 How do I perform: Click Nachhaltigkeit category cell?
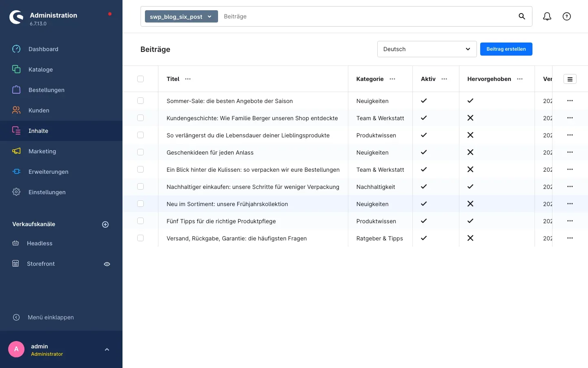tap(376, 187)
